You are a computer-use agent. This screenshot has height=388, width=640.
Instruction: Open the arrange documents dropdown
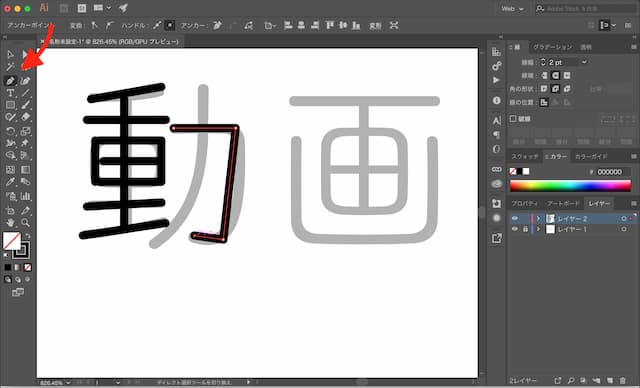click(102, 8)
